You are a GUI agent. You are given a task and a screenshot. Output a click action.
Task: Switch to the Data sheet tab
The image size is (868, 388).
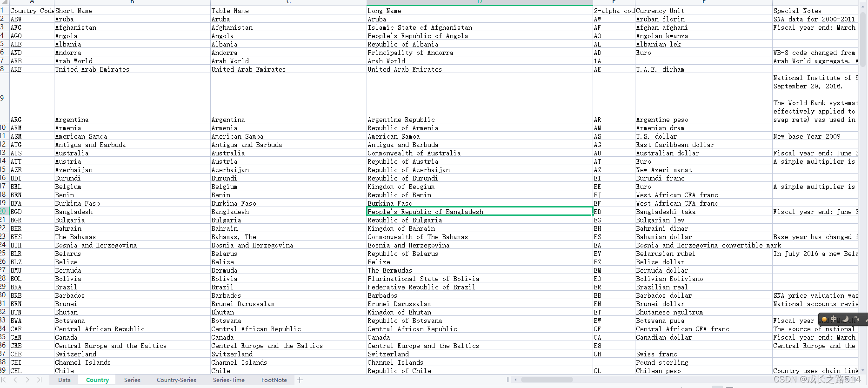(x=64, y=380)
